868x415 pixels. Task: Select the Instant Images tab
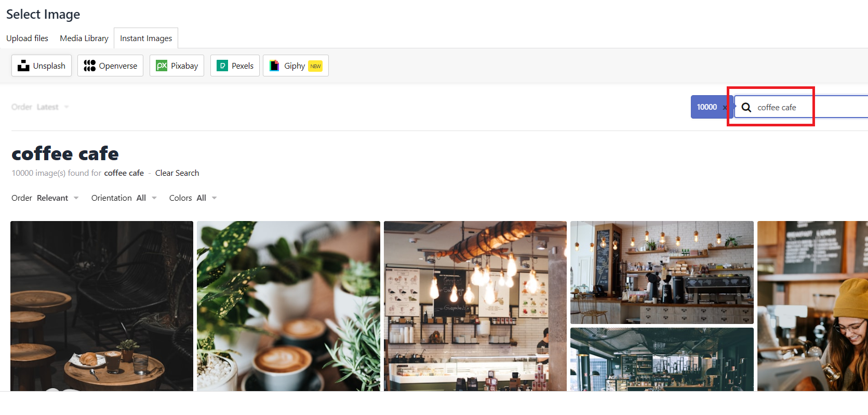point(146,38)
